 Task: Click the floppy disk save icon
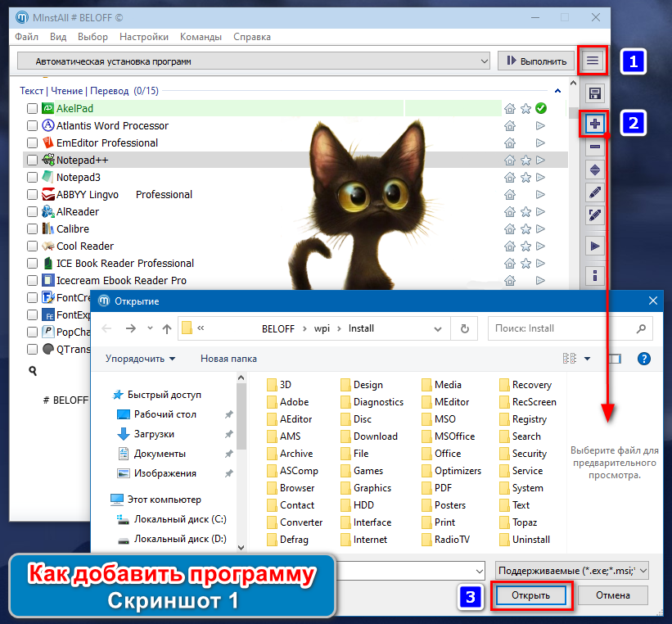coord(595,93)
